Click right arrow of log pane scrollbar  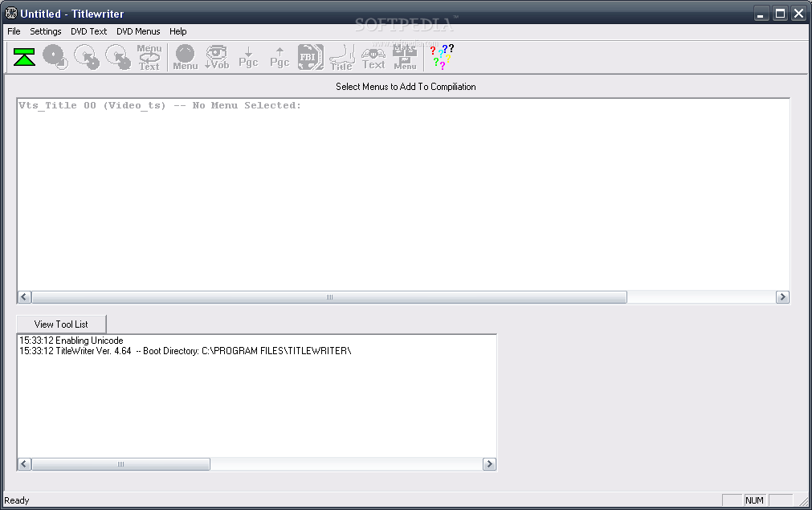pyautogui.click(x=489, y=464)
